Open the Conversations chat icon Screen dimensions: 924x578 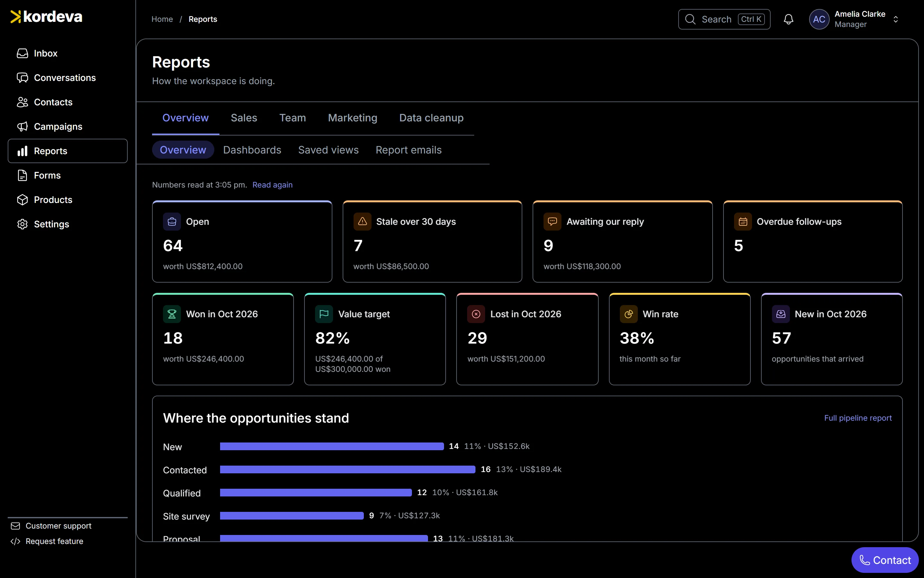point(22,78)
